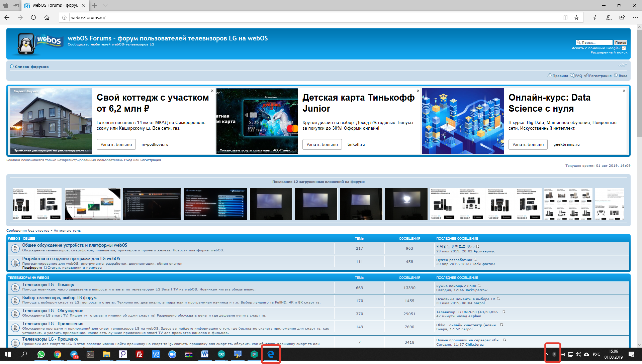The width and height of the screenshot is (642, 364).
Task: Open the WEBOS - ОБЩЕЕ category header
Action: point(21,239)
